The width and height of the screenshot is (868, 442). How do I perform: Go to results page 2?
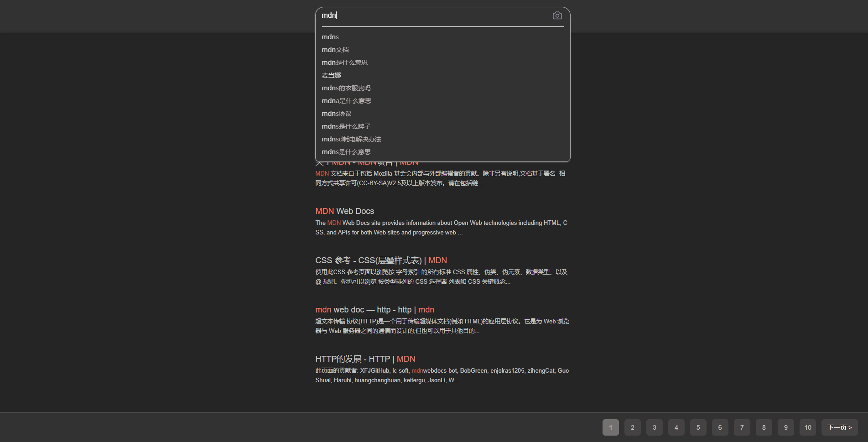(x=632, y=427)
